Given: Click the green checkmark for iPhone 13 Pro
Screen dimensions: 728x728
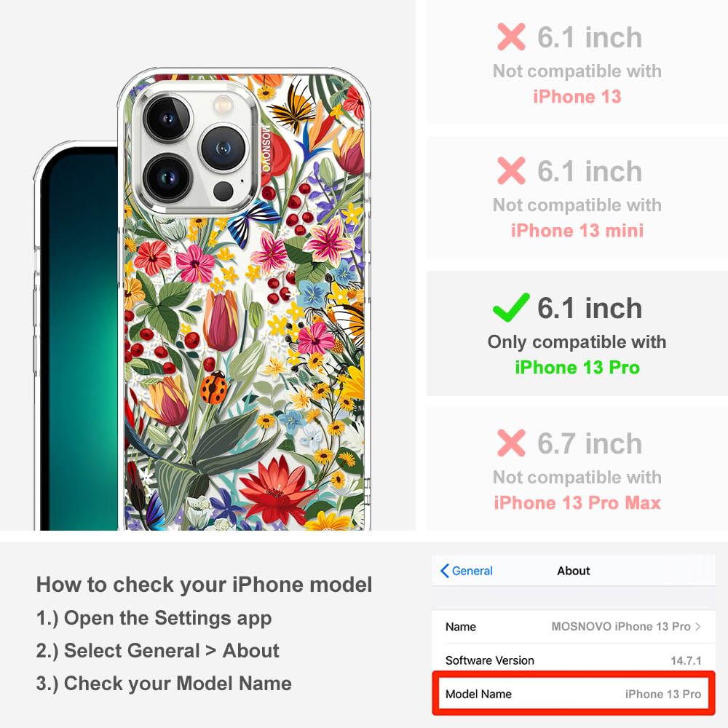Looking at the screenshot, I should pyautogui.click(x=511, y=307).
